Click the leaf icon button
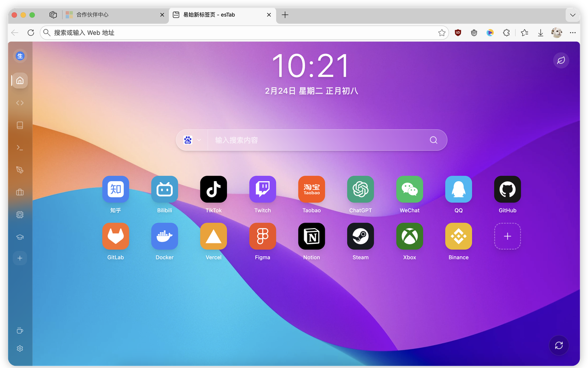The width and height of the screenshot is (588, 368). coord(561,60)
